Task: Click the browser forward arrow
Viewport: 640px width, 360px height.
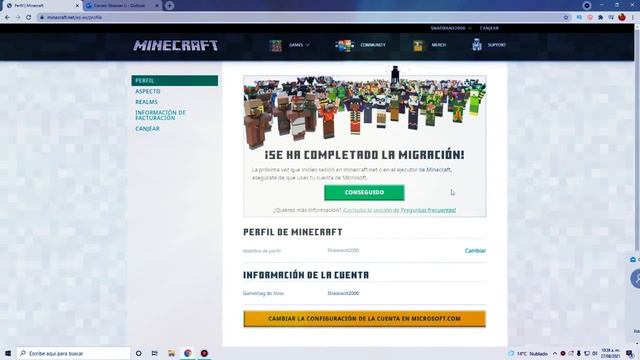Action: point(18,17)
